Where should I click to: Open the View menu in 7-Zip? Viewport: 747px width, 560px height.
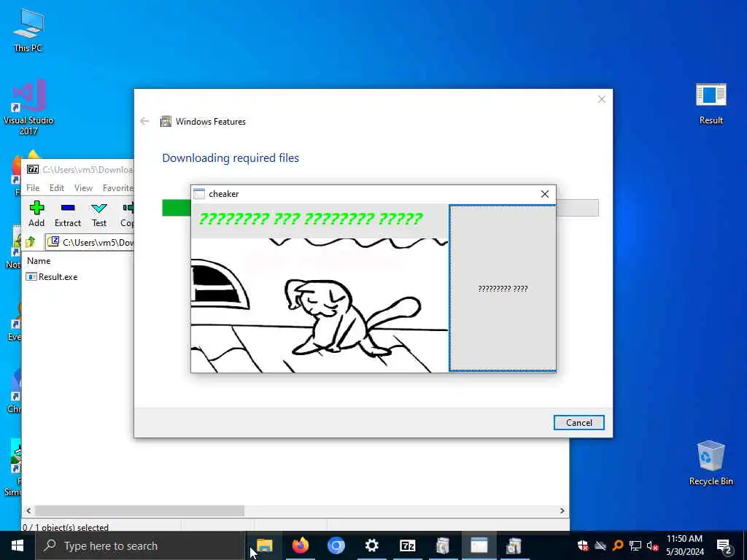(83, 188)
